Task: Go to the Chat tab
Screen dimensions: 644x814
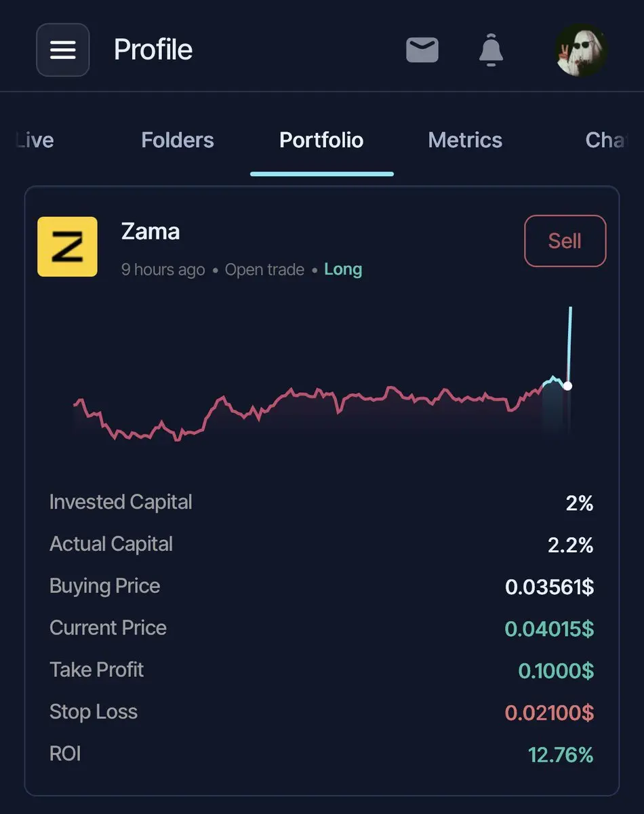Action: point(605,140)
